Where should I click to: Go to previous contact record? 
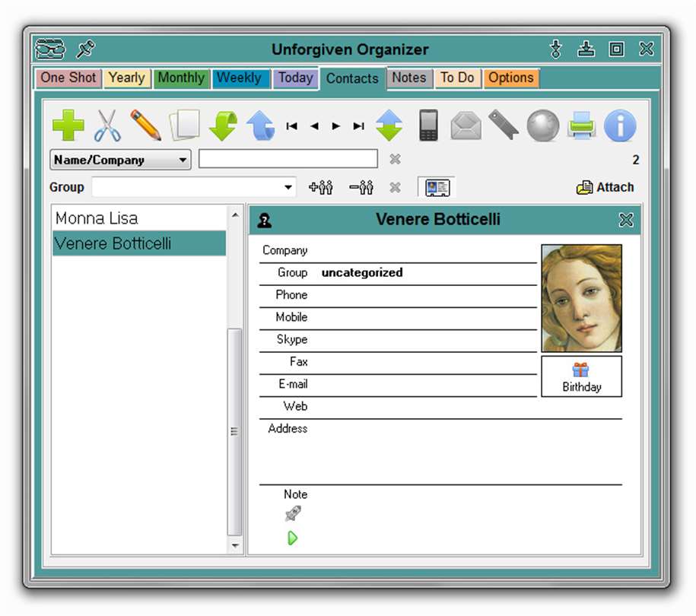[x=314, y=126]
